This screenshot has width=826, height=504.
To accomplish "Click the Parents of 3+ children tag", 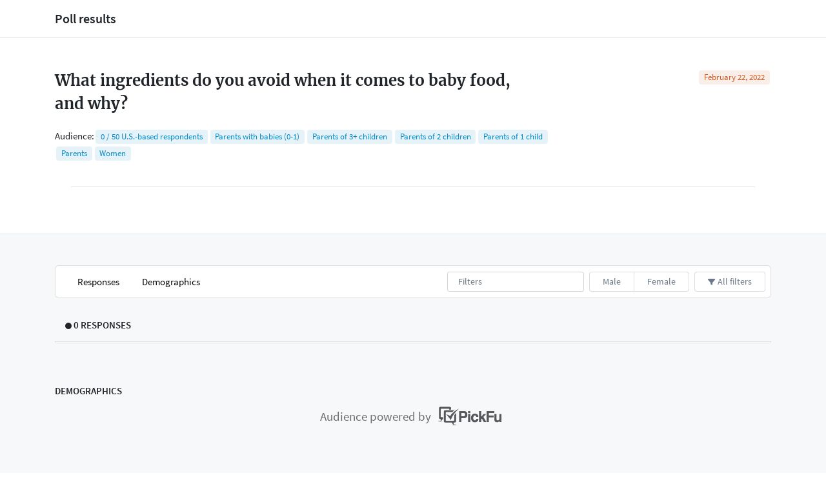I will [x=350, y=137].
